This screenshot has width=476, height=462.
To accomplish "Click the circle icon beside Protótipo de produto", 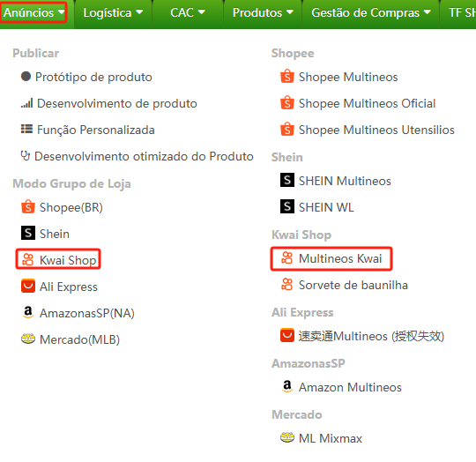I will (26, 77).
